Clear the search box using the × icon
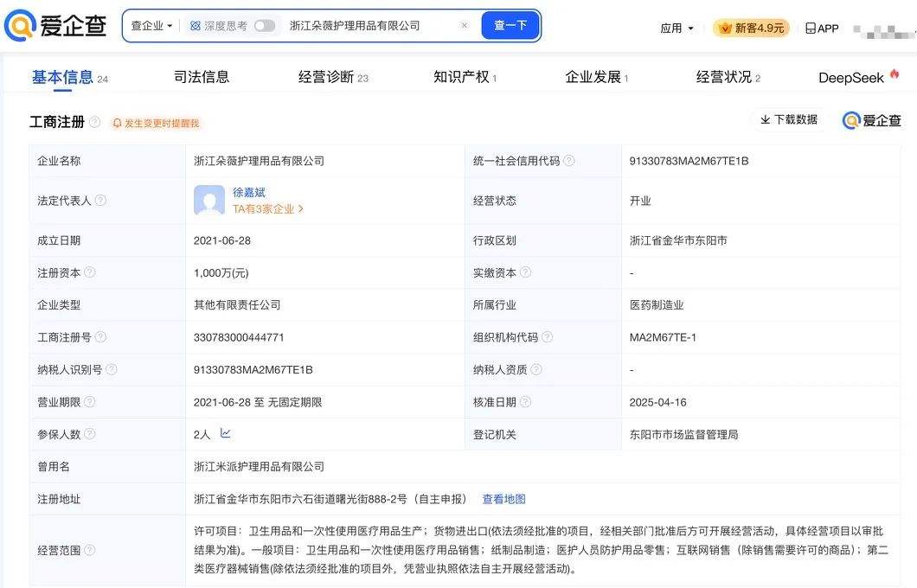Image resolution: width=917 pixels, height=588 pixels. click(465, 25)
